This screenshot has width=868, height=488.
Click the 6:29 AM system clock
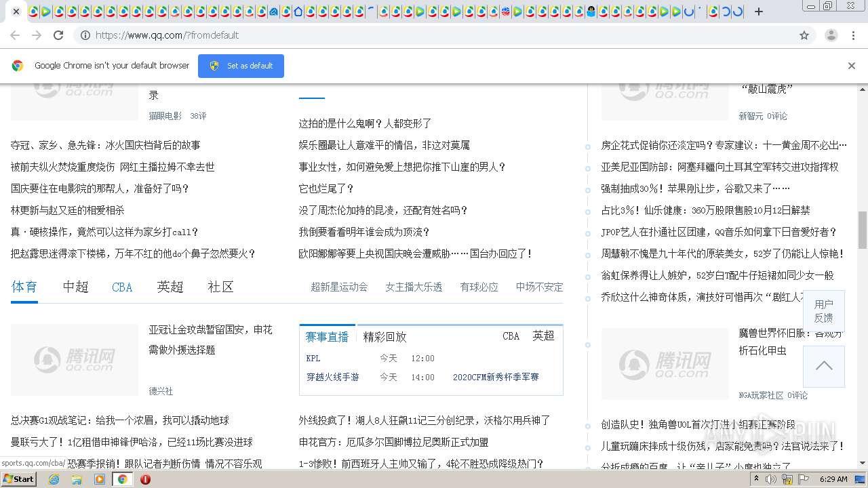pyautogui.click(x=833, y=479)
